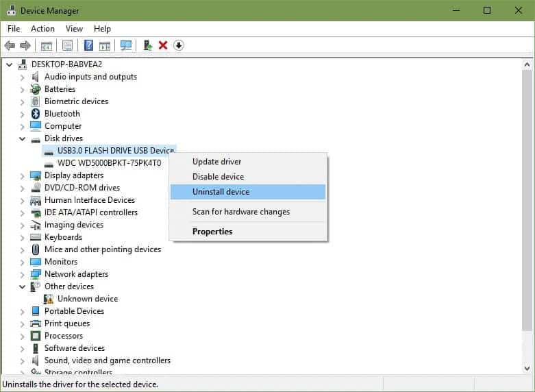This screenshot has width=535, height=392.
Task: Click the scrollbar down arrow
Action: click(527, 368)
